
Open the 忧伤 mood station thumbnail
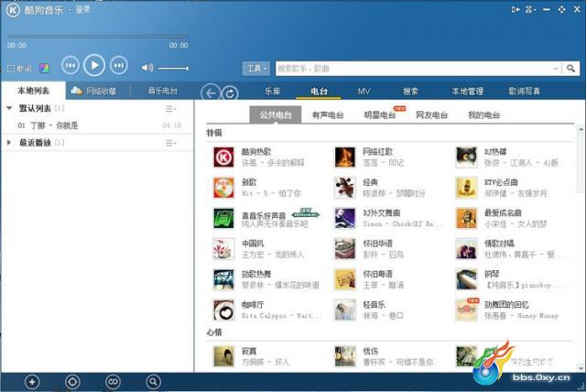click(345, 356)
